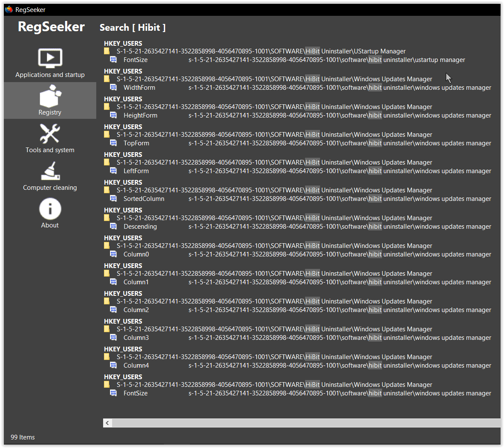Select the Tools and system label
The image size is (504, 448).
coord(50,150)
